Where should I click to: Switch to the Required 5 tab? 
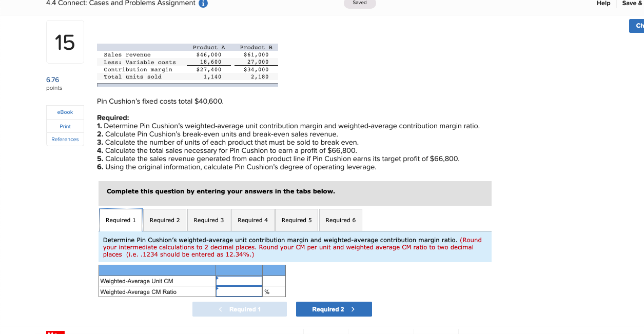pos(297,220)
